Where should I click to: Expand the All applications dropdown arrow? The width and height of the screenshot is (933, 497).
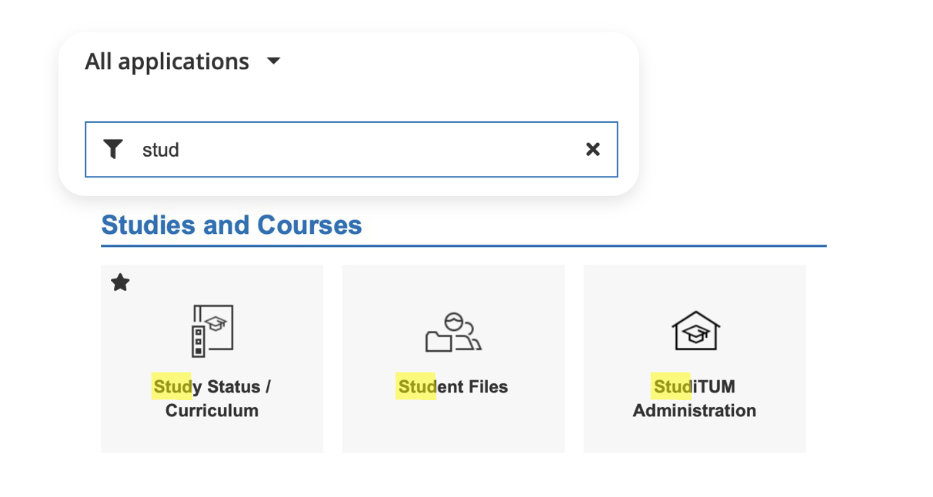pos(274,62)
